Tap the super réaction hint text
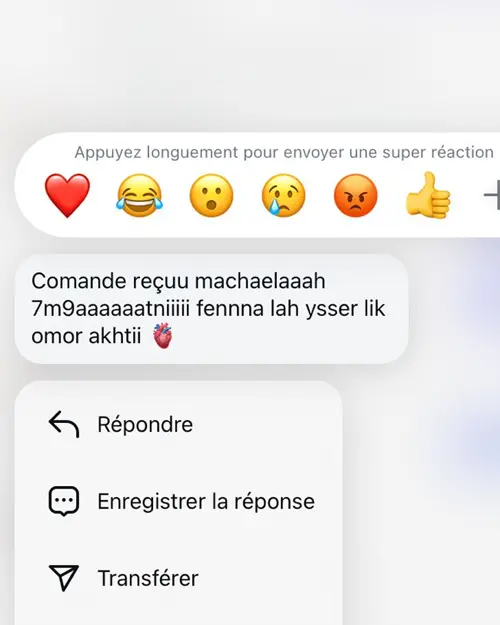The image size is (500, 625). click(x=284, y=152)
